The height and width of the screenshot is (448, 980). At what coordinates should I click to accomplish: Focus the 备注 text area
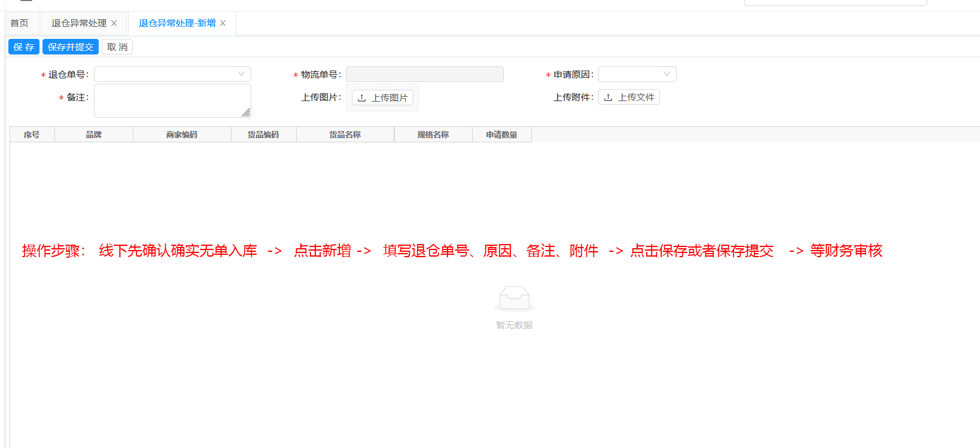click(x=168, y=100)
